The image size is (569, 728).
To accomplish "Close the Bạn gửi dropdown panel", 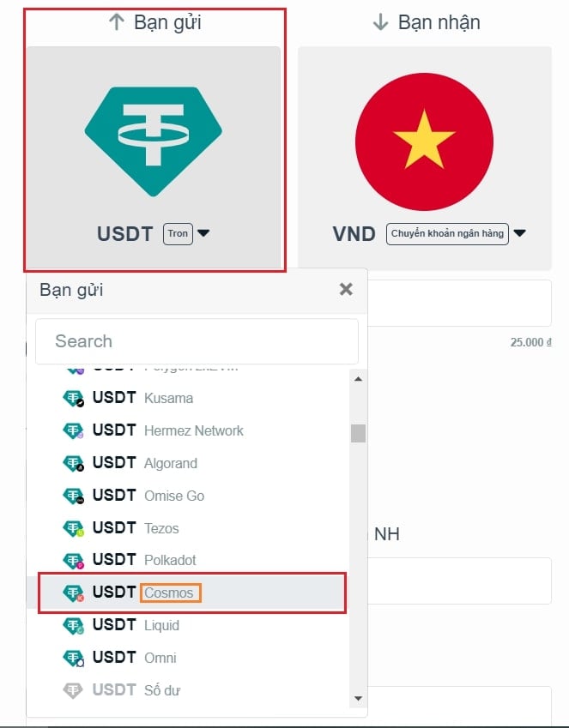I will [x=346, y=289].
